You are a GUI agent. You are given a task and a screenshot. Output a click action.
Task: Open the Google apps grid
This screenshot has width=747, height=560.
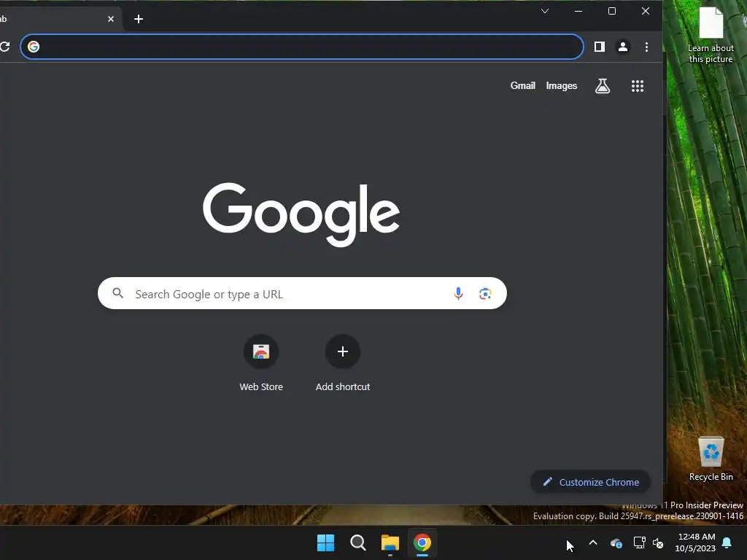point(638,86)
